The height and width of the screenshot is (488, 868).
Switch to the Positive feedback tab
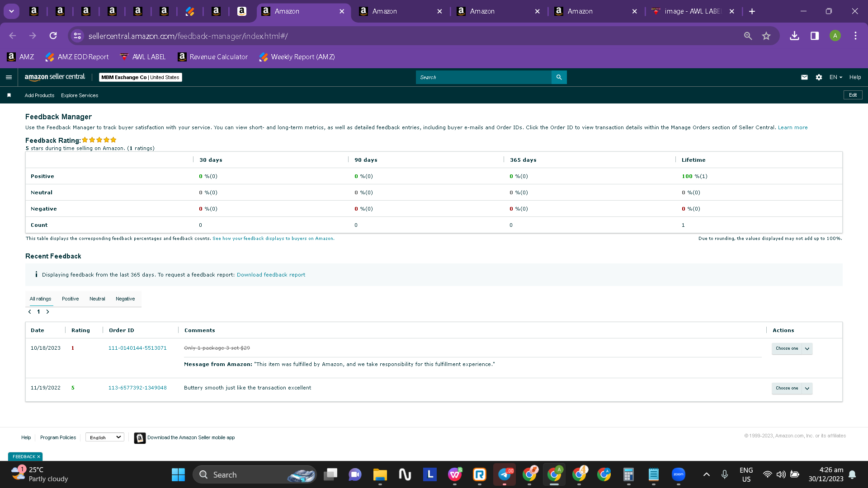[70, 299]
